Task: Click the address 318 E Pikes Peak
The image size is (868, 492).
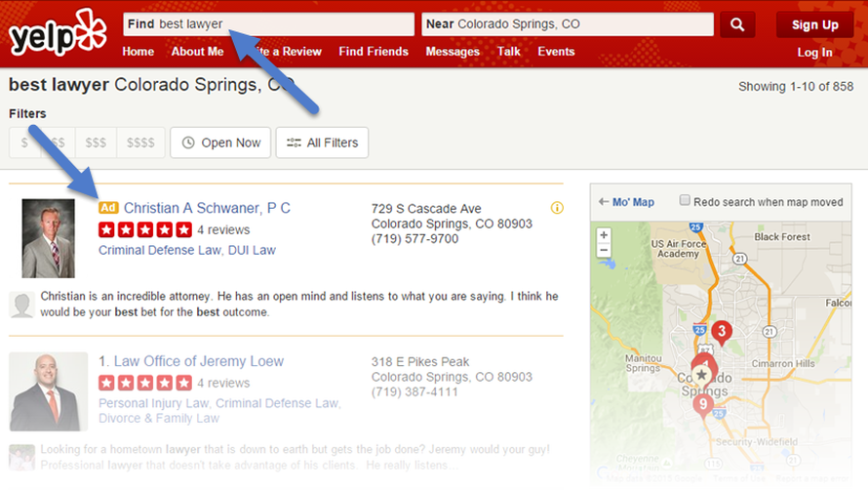Action: pyautogui.click(x=420, y=362)
